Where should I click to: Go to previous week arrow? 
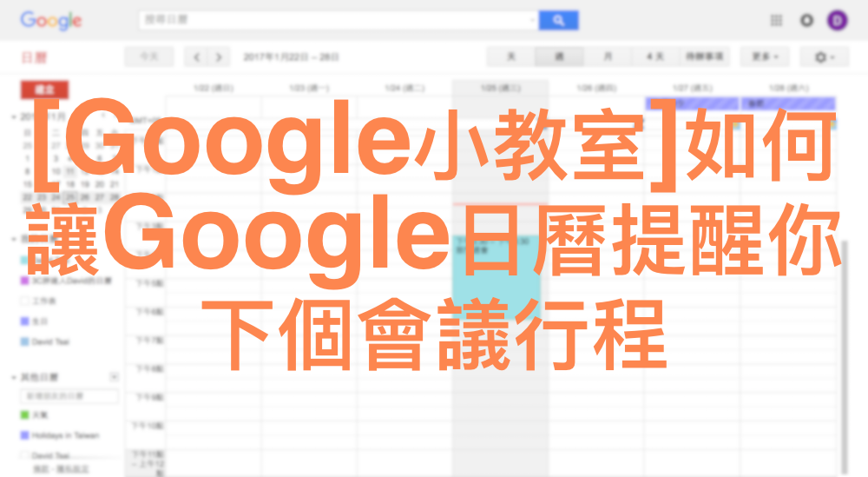[196, 56]
